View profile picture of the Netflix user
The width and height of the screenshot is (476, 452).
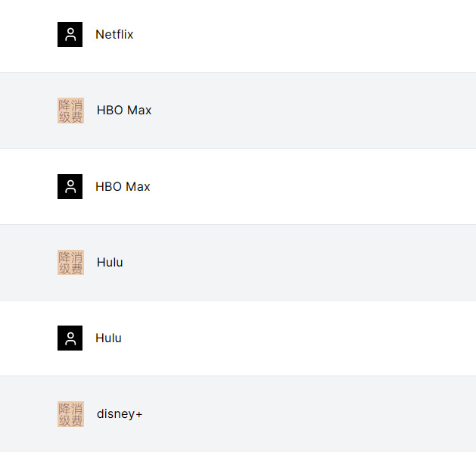coord(70,34)
